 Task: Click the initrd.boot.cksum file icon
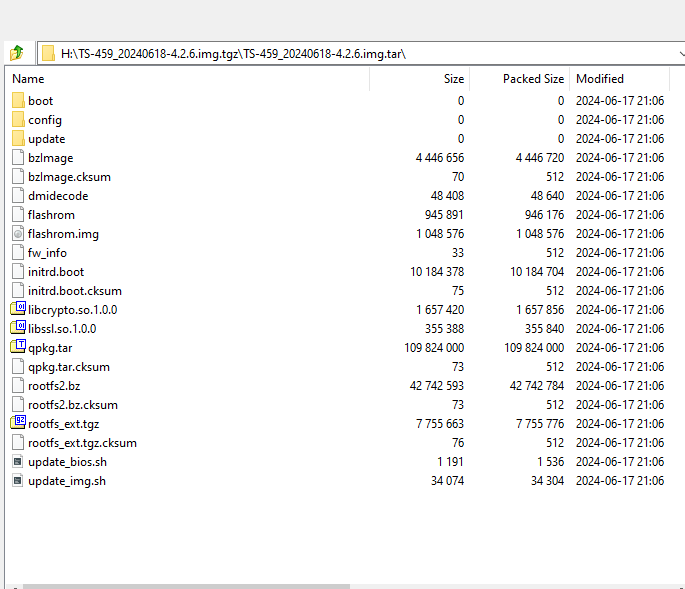[18, 291]
